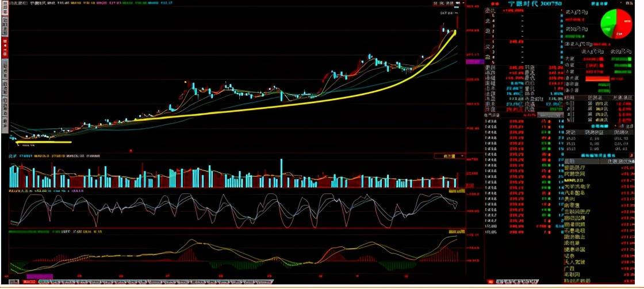The width and height of the screenshot is (644, 289).
Task: Click the cyan link at right panel top
Action: point(600,3)
